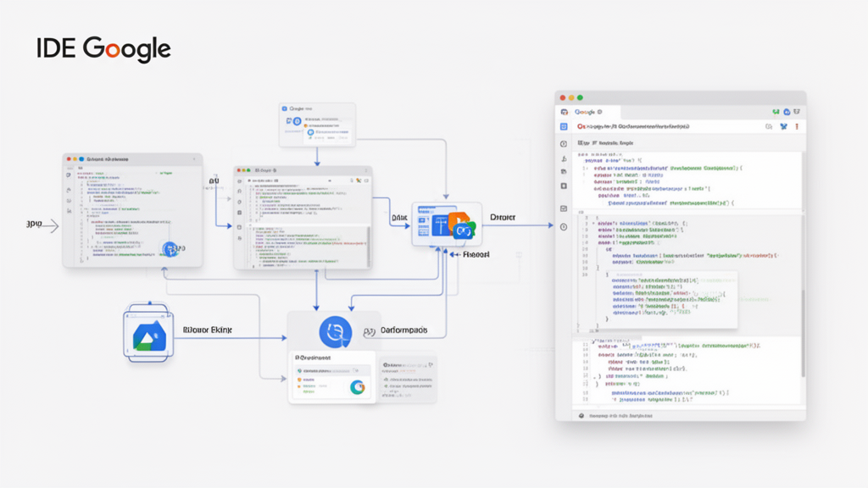The width and height of the screenshot is (868, 488).
Task: Click the red circle icon before the address text
Action: point(580,127)
